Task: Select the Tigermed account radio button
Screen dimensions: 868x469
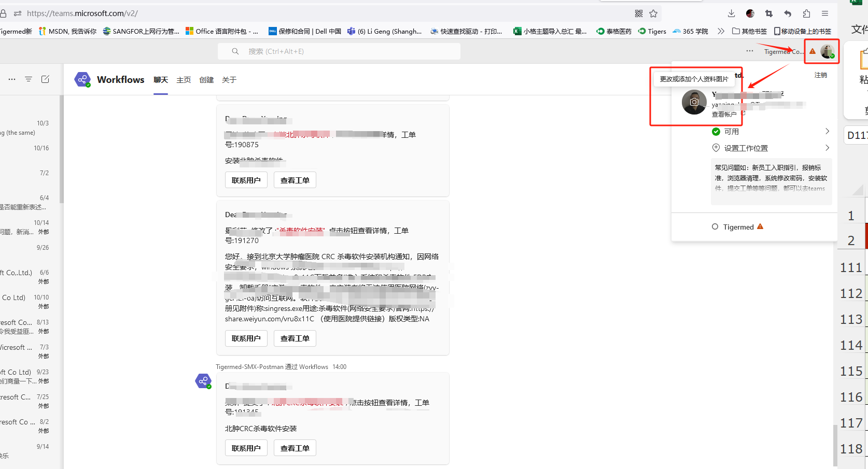Action: click(x=715, y=227)
